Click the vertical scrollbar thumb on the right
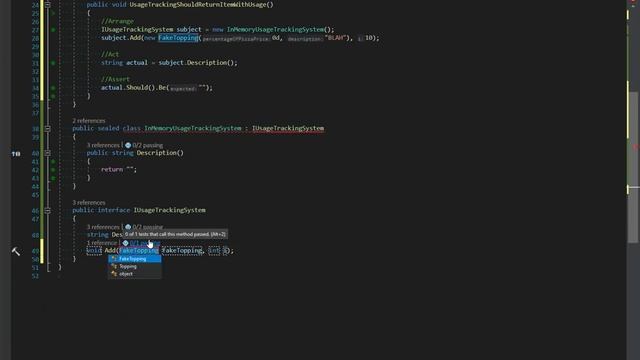Viewport: 640px width, 360px height. (633, 167)
